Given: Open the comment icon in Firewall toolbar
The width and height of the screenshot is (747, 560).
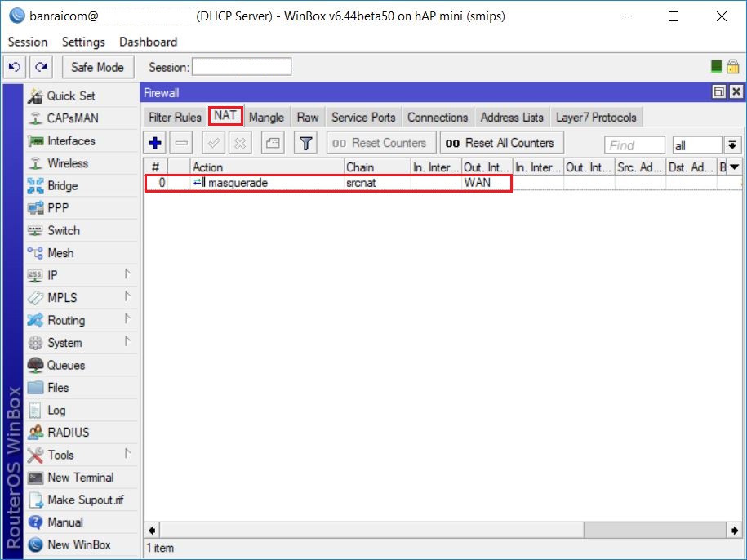Looking at the screenshot, I should [x=273, y=143].
